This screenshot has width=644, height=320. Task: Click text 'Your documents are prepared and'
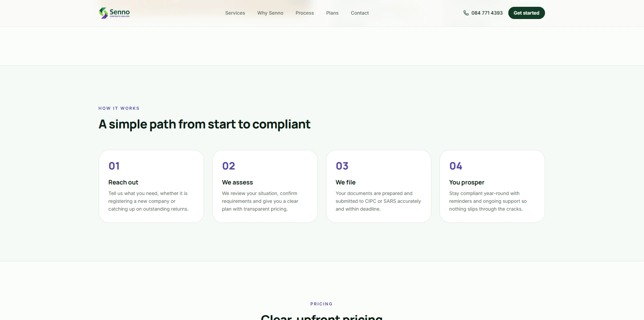(x=374, y=193)
